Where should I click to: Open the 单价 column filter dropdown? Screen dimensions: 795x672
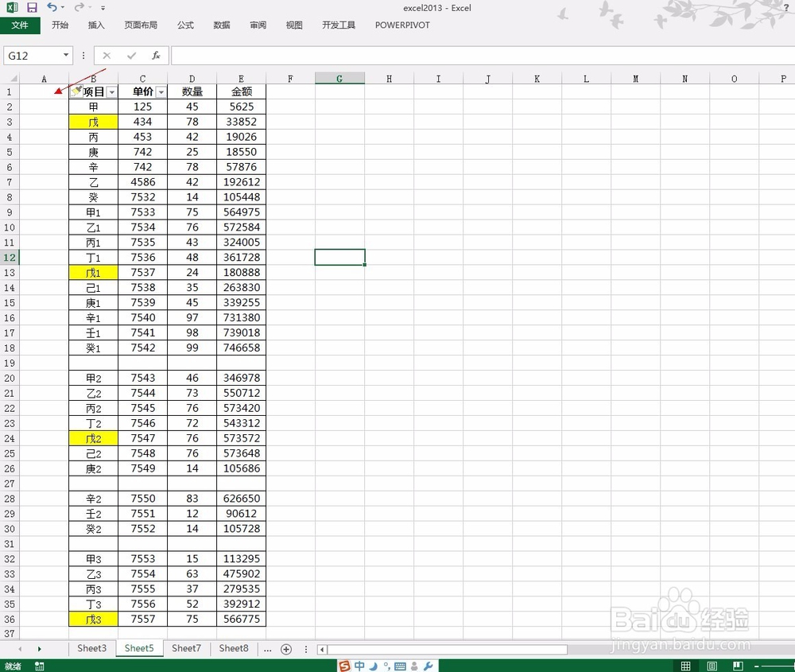click(161, 91)
